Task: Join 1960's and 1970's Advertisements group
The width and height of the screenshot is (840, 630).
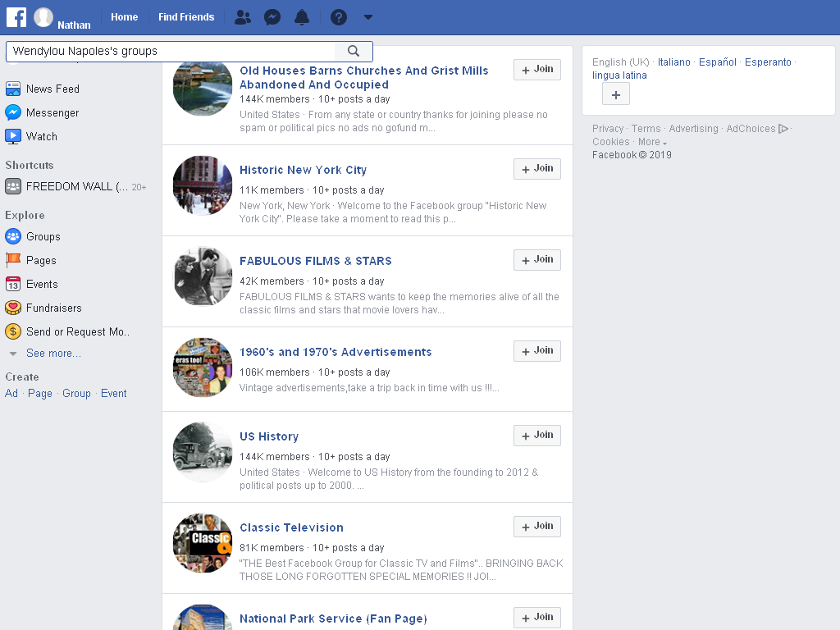Action: tap(537, 351)
